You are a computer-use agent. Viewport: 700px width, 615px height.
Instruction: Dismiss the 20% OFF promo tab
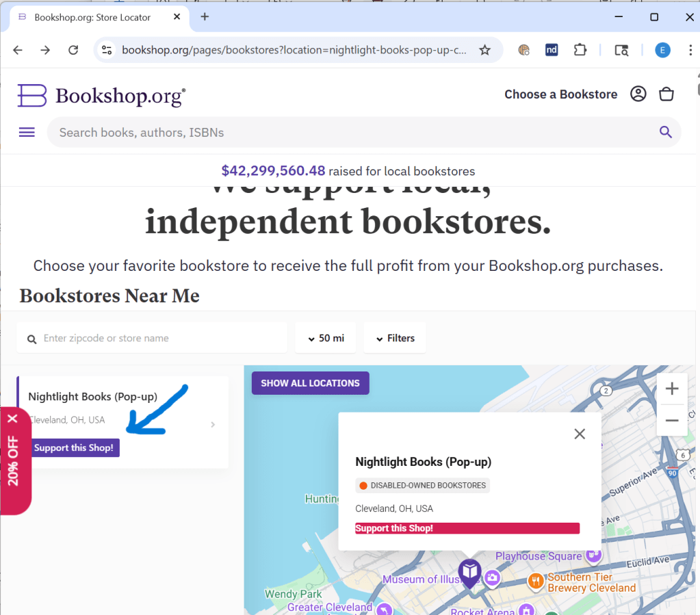coord(12,419)
